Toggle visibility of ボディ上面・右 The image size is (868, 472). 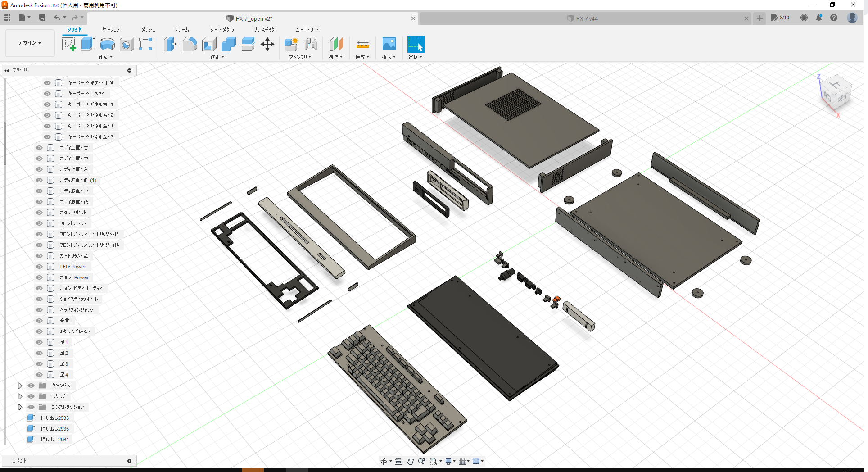[39, 147]
